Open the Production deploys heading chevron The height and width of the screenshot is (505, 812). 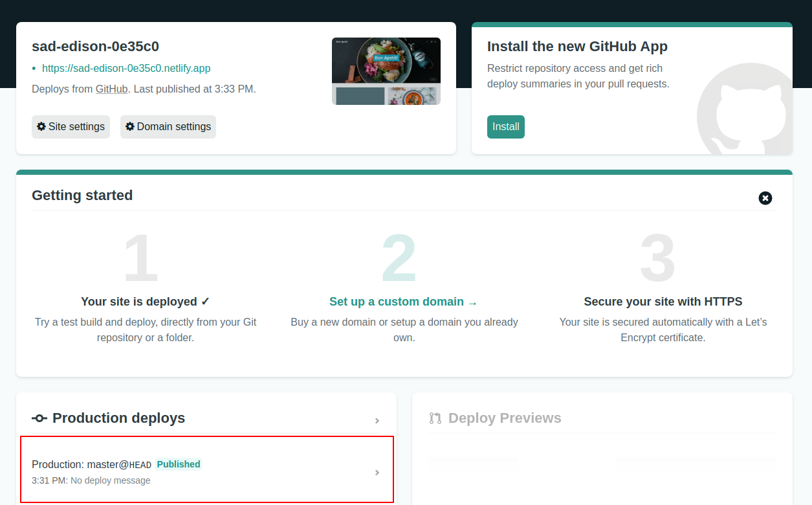point(377,421)
